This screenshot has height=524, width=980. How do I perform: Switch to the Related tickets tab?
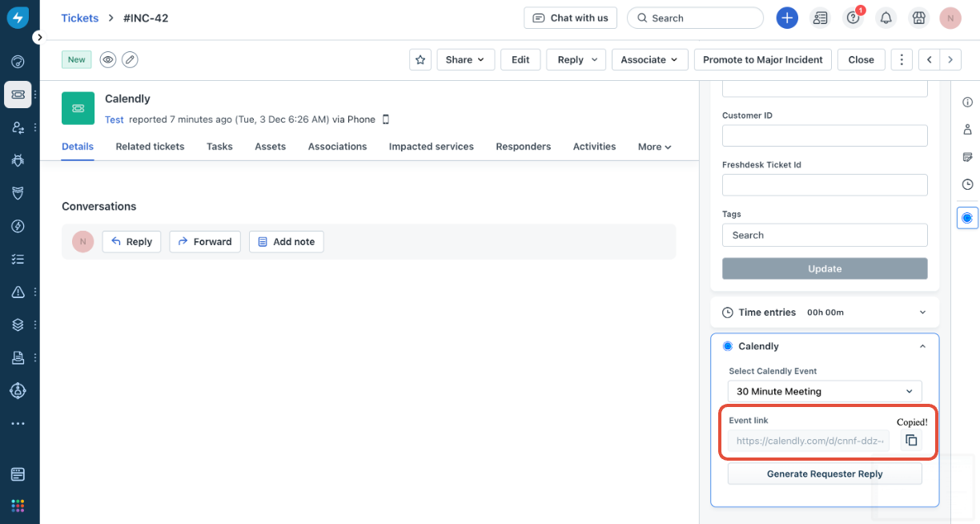[x=150, y=147]
